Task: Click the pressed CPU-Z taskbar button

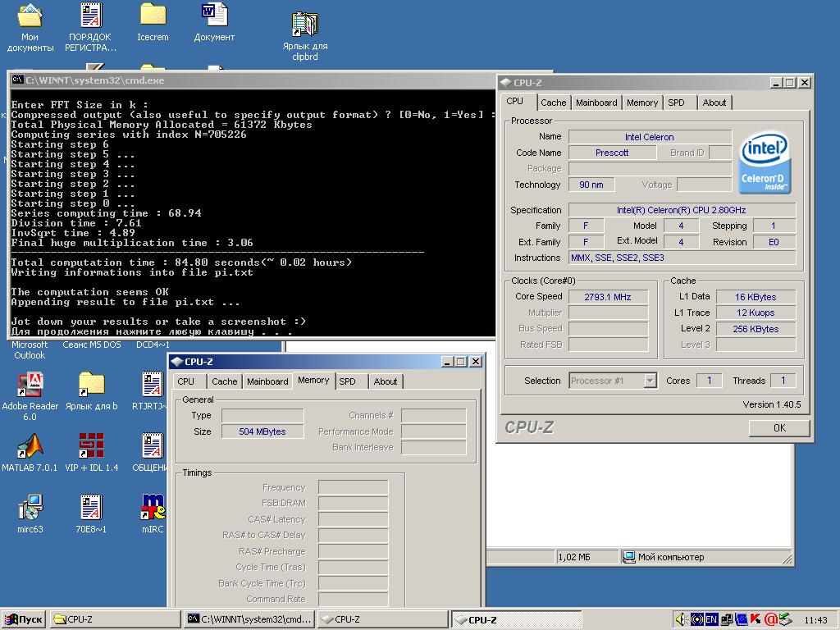Action: click(x=517, y=620)
